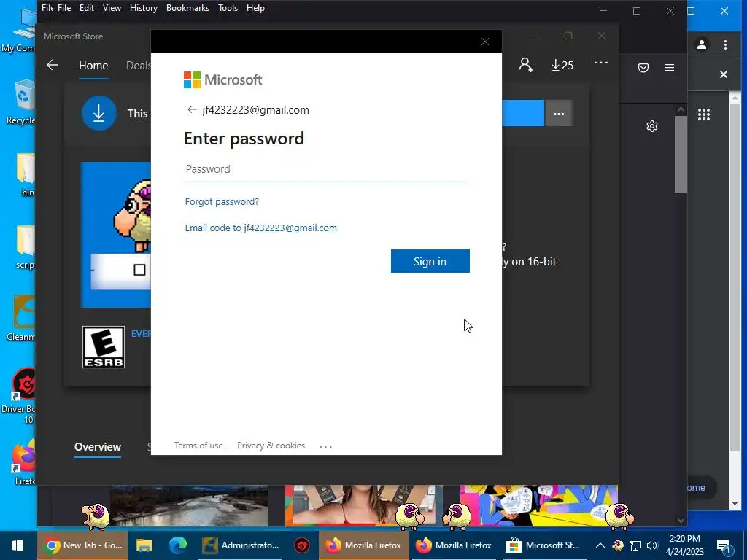The image size is (747, 560).
Task: Click the Firefox vertical scrollbar thumb
Action: pyautogui.click(x=681, y=155)
